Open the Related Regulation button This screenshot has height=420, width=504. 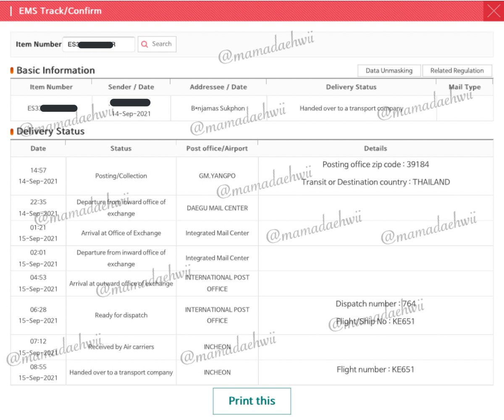tap(457, 71)
